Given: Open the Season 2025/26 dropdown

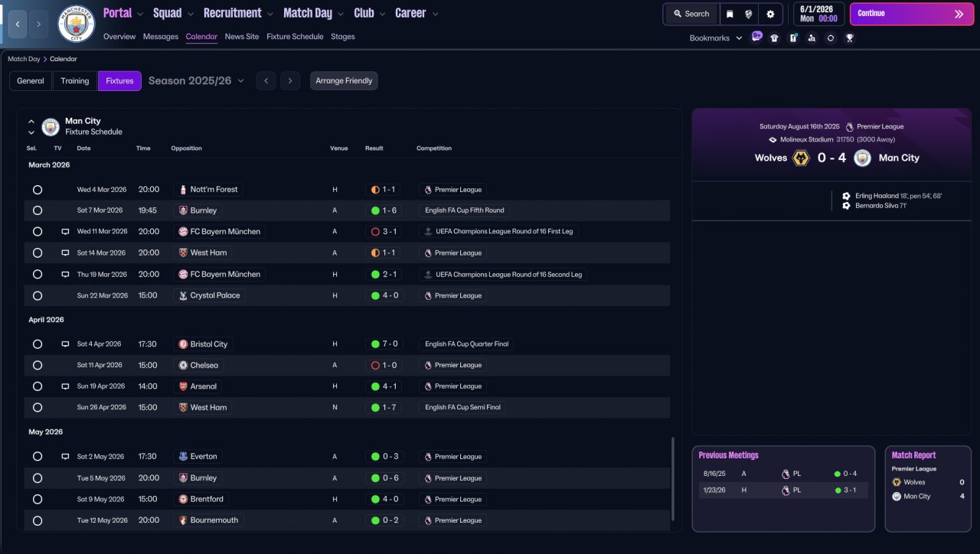Looking at the screenshot, I should 196,80.
